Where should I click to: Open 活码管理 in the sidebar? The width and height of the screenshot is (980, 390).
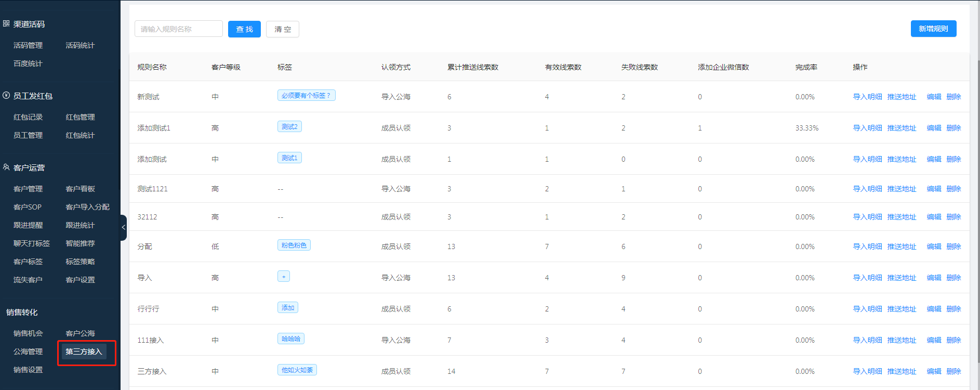click(28, 45)
